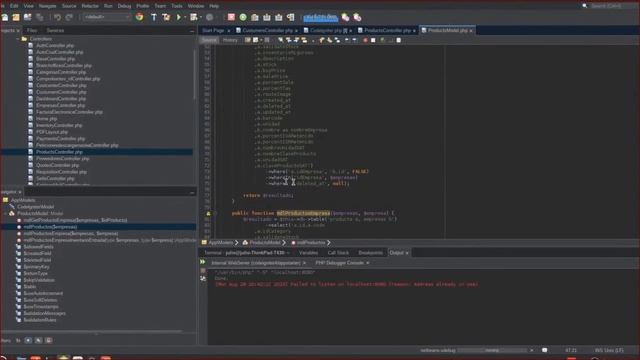The image size is (640, 360).
Task: Minimize the Projects panel group
Action: (192, 31)
